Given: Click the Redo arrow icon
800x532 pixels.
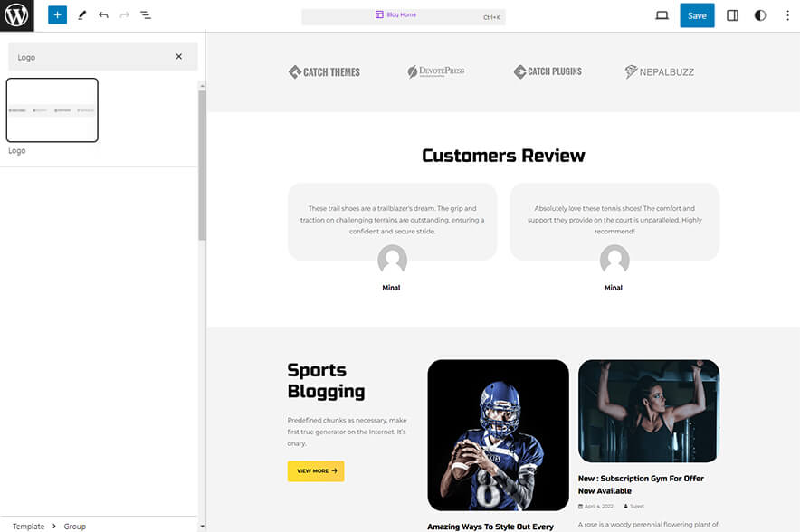Looking at the screenshot, I should pos(124,15).
